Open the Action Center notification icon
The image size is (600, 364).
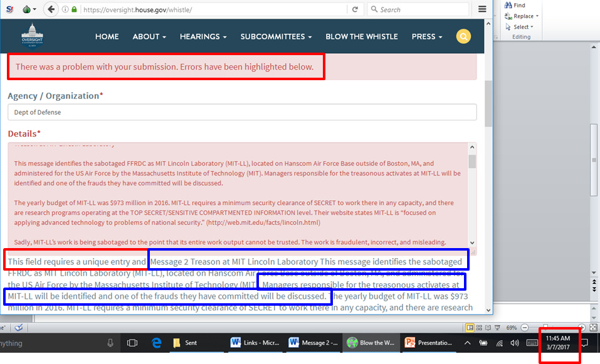[585, 343]
